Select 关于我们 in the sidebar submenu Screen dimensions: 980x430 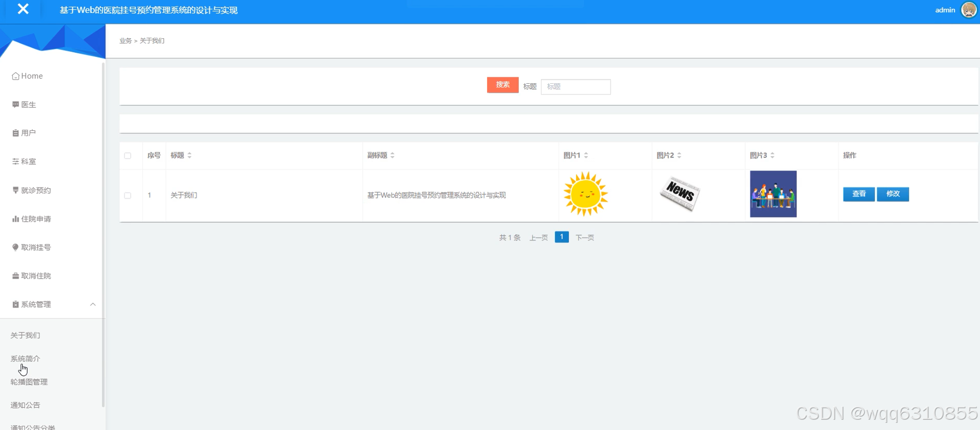[25, 335]
